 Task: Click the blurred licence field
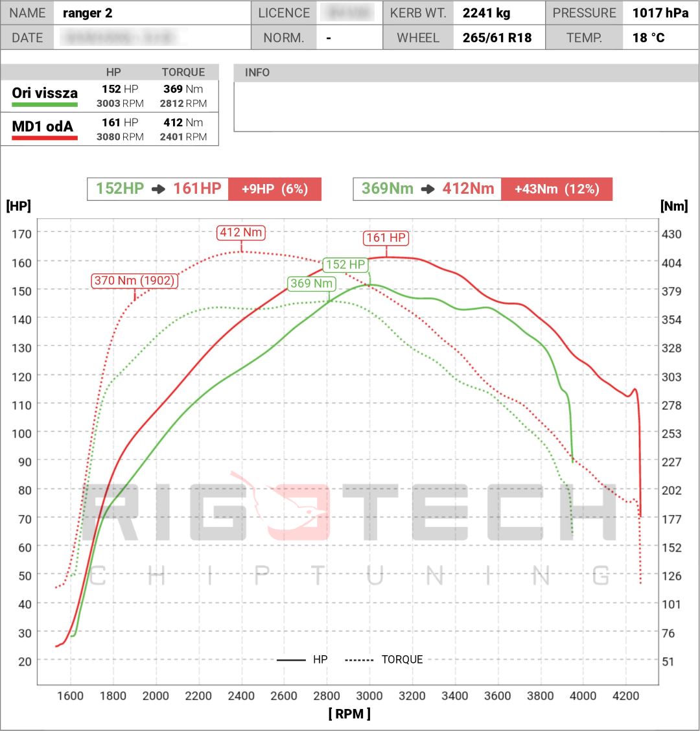[x=349, y=13]
